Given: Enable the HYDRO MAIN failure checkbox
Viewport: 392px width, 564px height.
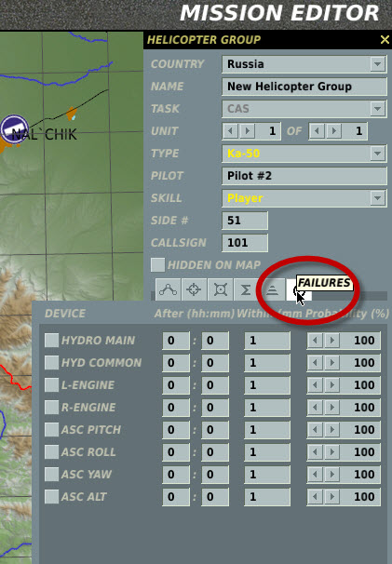Looking at the screenshot, I should tap(51, 341).
